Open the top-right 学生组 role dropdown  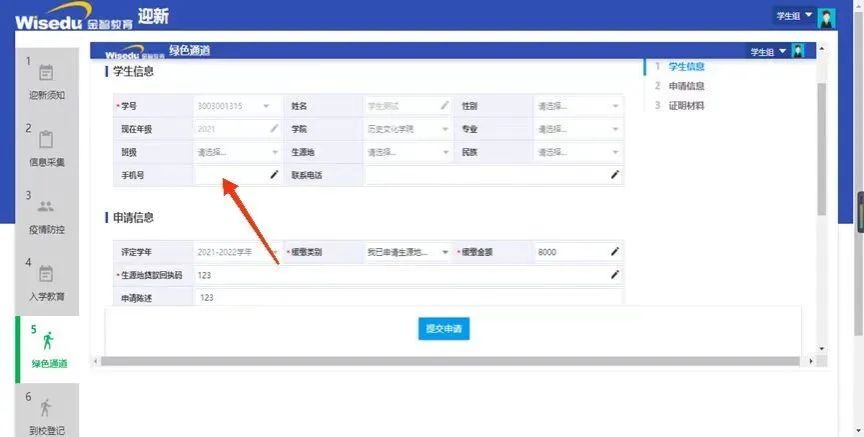click(795, 17)
